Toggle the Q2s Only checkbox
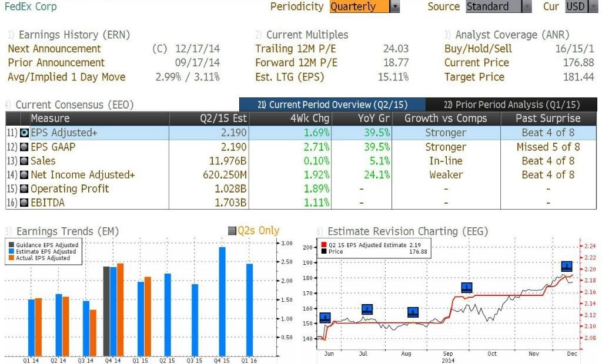The width and height of the screenshot is (602, 364). coord(232,231)
